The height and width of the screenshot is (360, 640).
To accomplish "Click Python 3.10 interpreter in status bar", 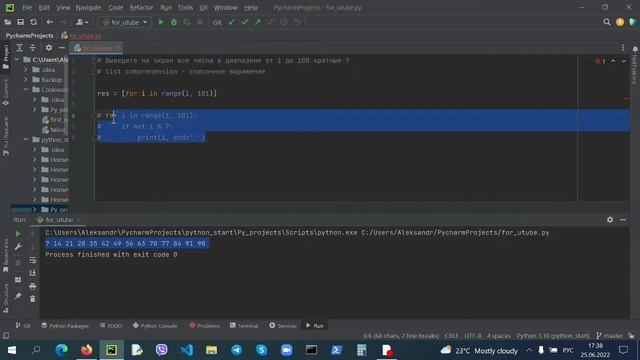I will pos(553,336).
